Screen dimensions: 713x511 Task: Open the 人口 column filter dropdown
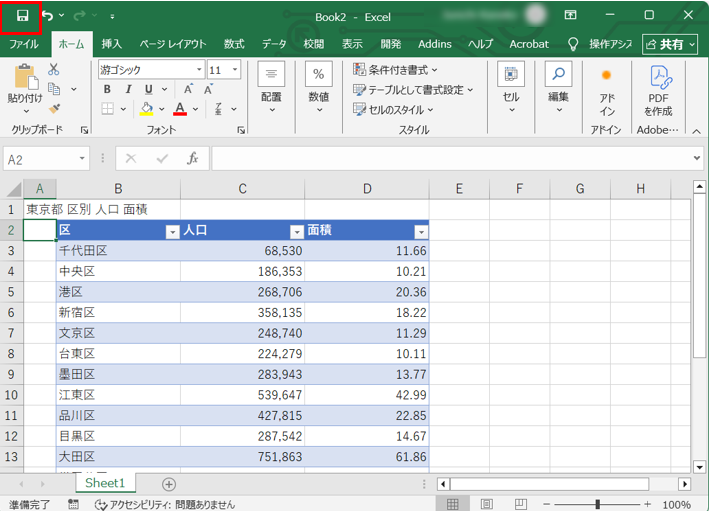[297, 232]
